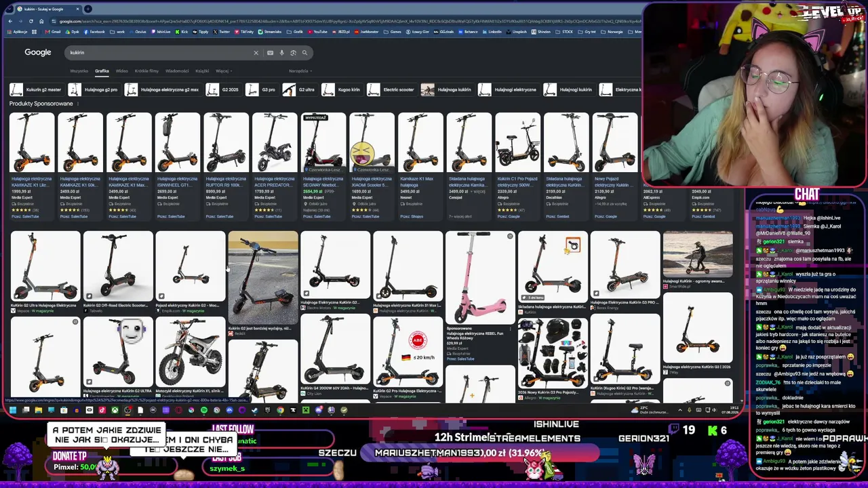Launch Spotify from the taskbar

tap(204, 409)
